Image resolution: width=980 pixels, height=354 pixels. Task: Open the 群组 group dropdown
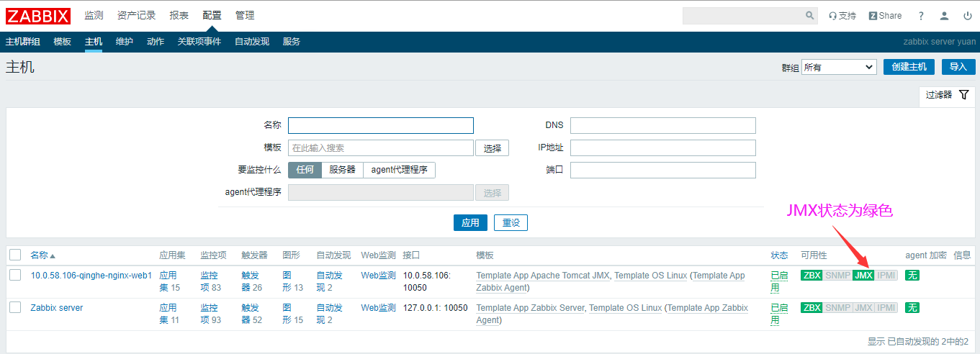(839, 67)
